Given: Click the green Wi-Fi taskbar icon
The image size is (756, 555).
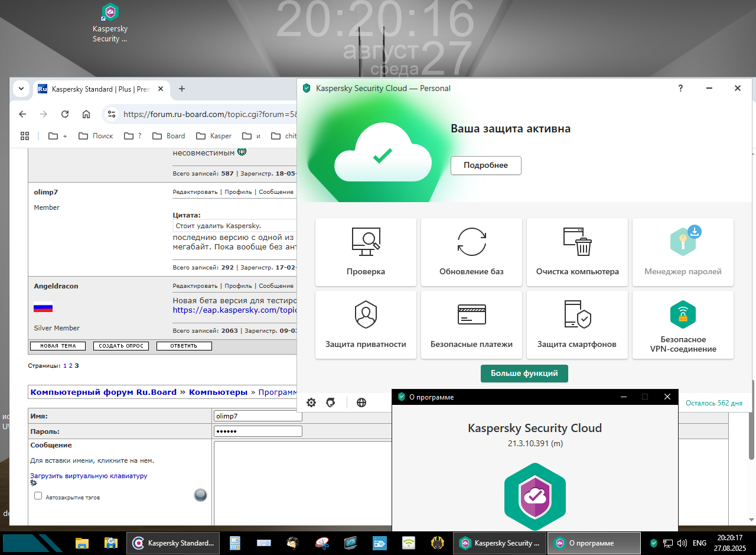Looking at the screenshot, I should tap(409, 543).
